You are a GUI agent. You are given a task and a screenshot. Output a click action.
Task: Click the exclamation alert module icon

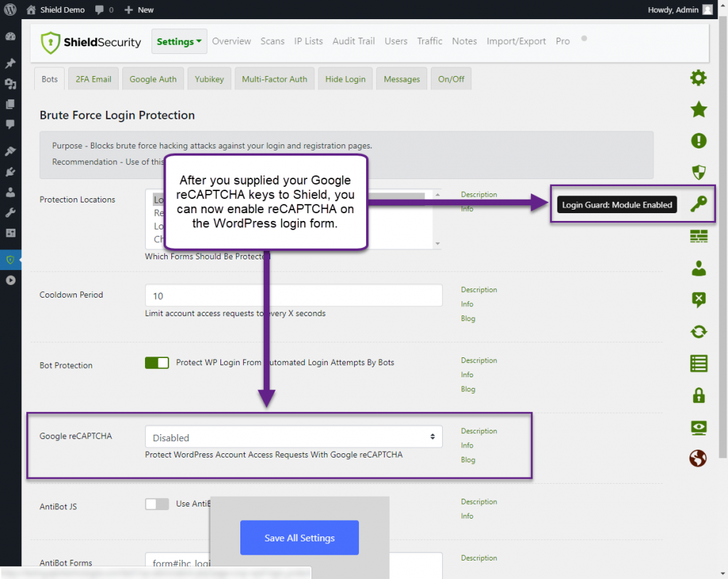click(698, 141)
